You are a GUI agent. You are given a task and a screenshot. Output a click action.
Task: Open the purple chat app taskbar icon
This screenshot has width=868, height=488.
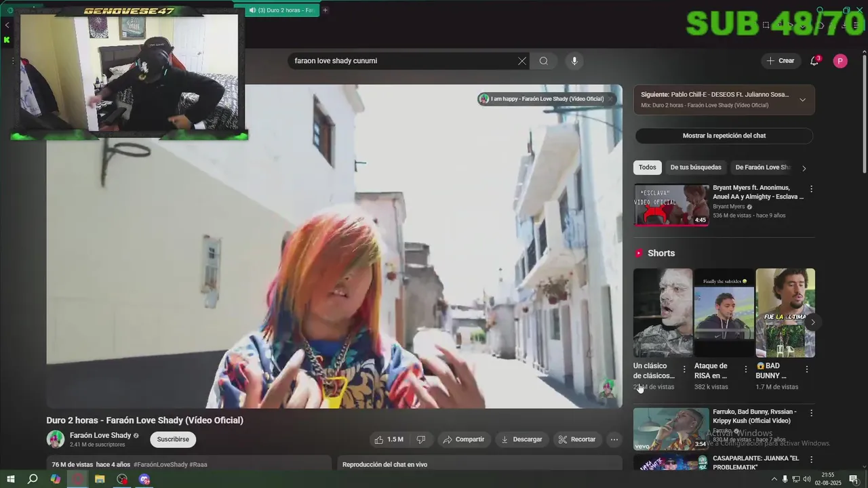pos(144,479)
